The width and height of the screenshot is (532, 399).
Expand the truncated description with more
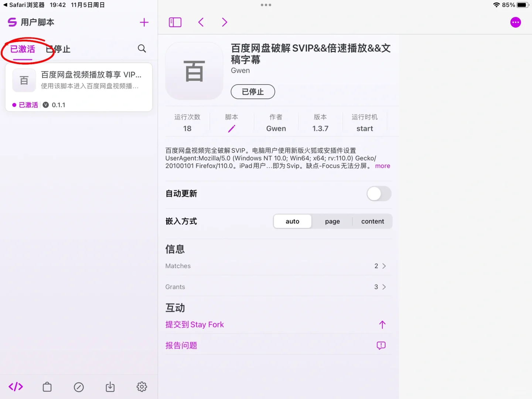pyautogui.click(x=382, y=166)
